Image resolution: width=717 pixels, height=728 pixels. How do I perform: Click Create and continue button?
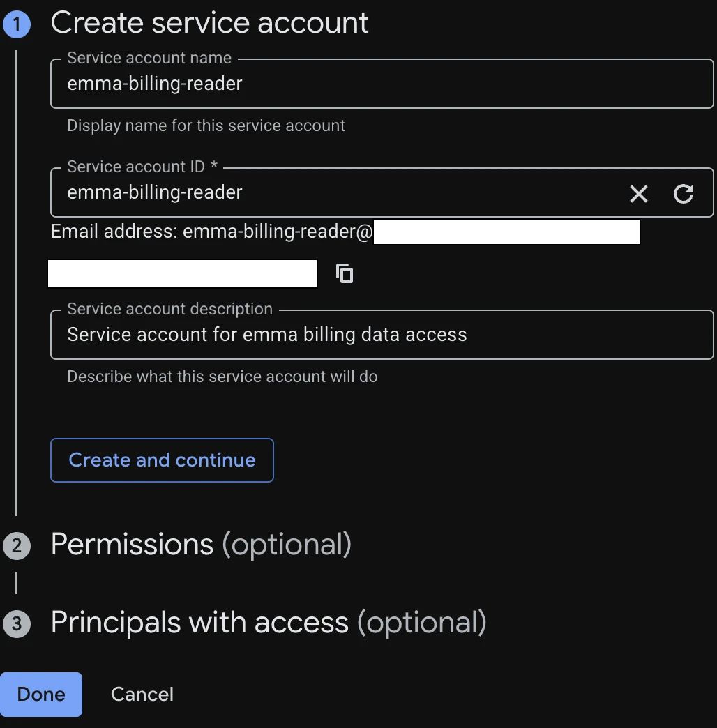pos(162,460)
